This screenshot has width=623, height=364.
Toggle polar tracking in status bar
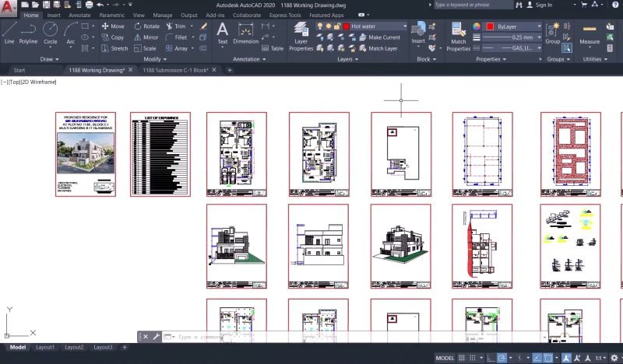pyautogui.click(x=502, y=358)
